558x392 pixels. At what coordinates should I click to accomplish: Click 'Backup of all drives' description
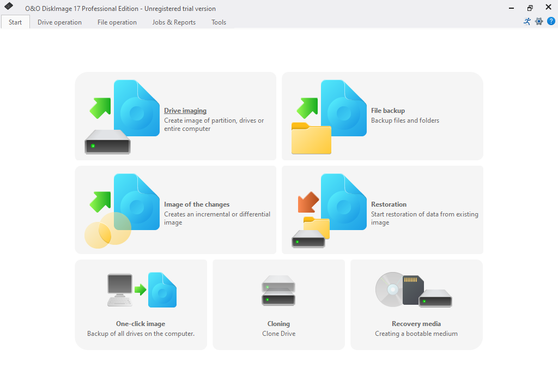tap(141, 334)
